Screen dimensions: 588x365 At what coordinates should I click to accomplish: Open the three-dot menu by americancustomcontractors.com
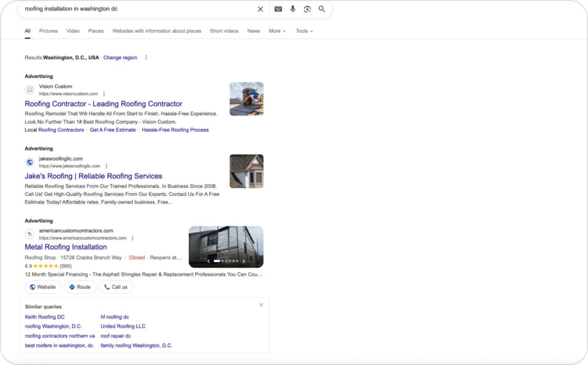click(132, 237)
